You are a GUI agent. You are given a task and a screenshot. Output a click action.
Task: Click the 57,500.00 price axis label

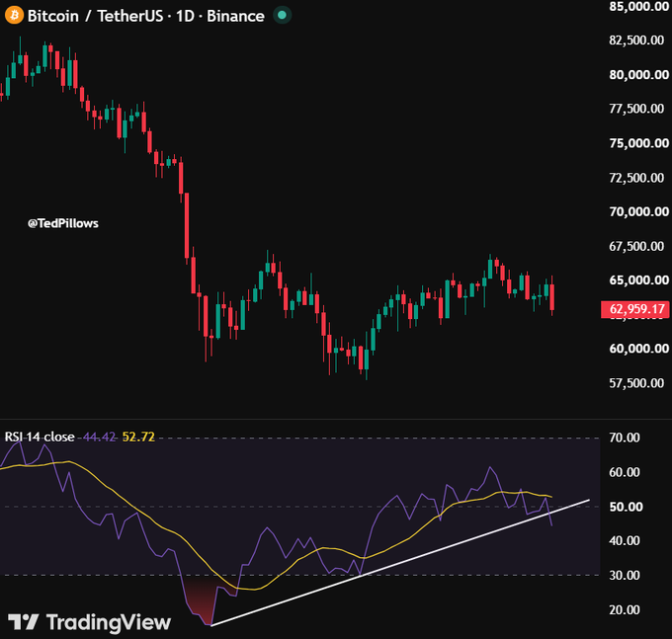tap(636, 383)
